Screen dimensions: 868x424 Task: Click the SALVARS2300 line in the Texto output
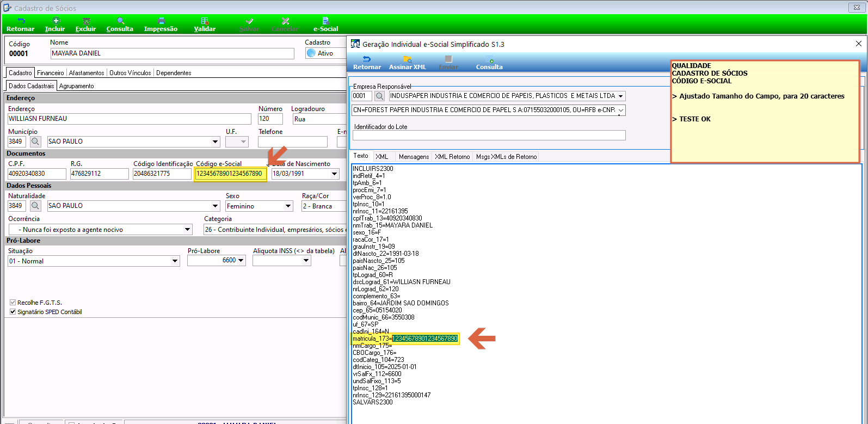coord(373,402)
